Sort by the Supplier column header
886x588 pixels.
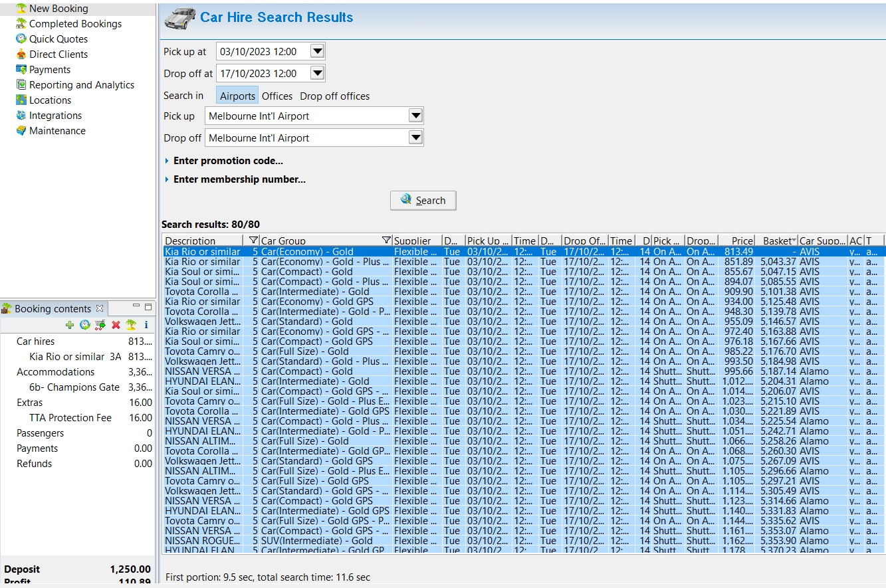(417, 241)
